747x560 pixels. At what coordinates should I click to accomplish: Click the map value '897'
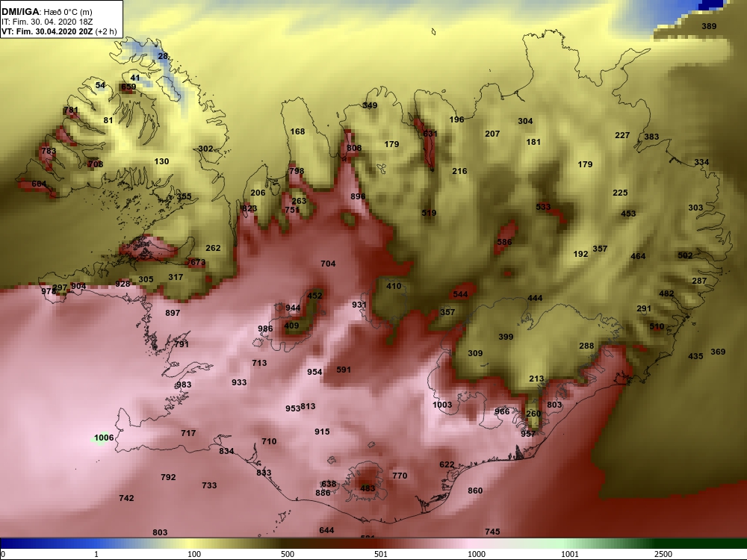pyautogui.click(x=173, y=313)
